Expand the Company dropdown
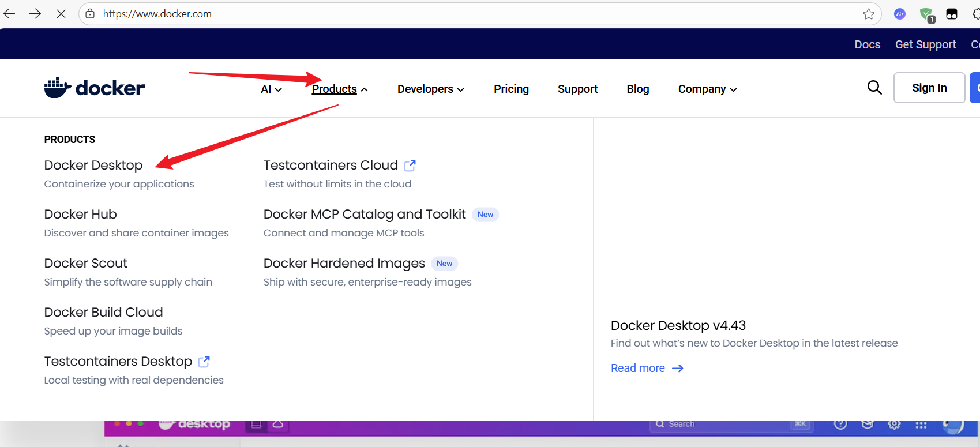The width and height of the screenshot is (980, 447). (708, 89)
